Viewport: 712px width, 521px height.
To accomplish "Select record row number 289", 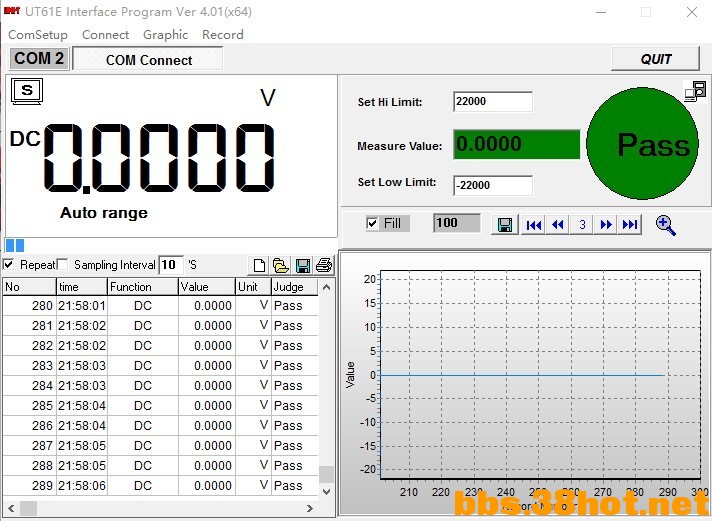I will point(160,486).
